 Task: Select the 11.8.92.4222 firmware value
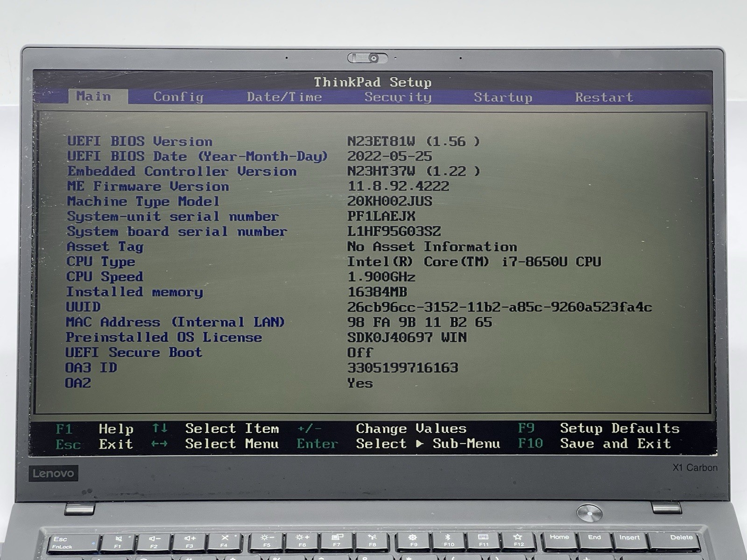click(398, 186)
